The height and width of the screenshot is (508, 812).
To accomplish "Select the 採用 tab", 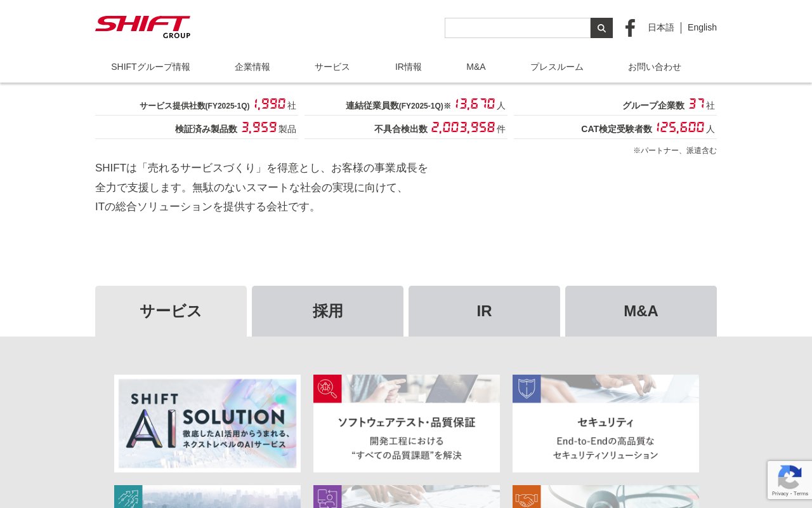I will tap(327, 311).
